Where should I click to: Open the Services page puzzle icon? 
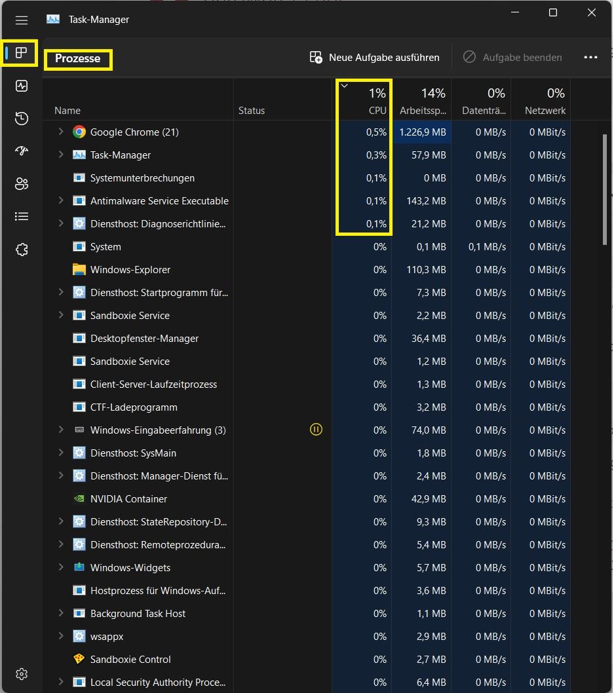[x=21, y=250]
